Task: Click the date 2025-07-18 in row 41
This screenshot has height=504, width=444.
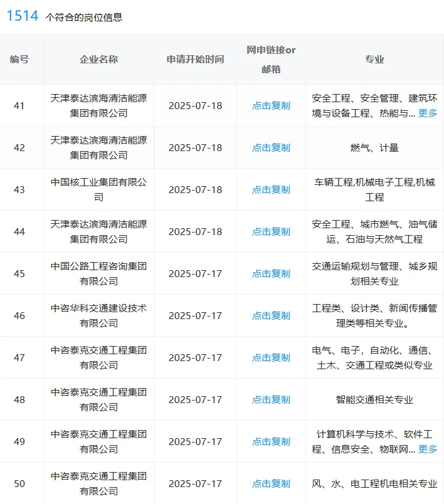Action: (196, 106)
